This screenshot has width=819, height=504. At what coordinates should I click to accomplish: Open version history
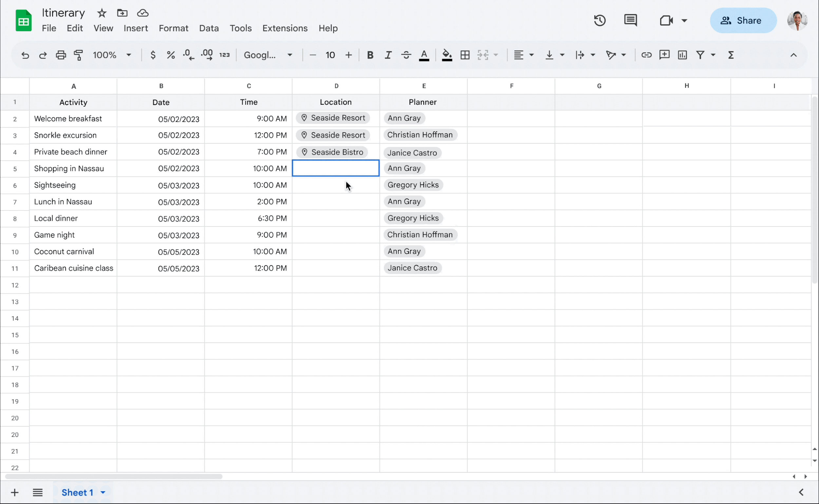600,20
